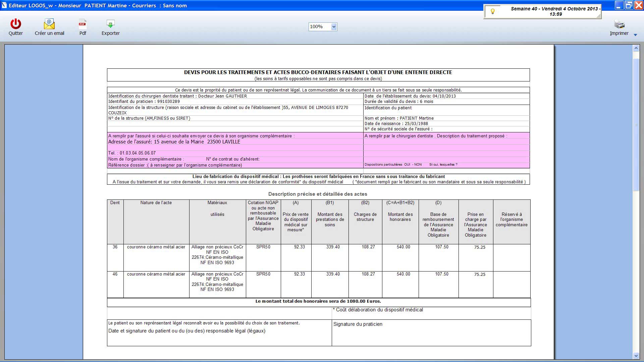Image resolution: width=644 pixels, height=362 pixels.
Task: Click the Imprimer printer icon
Action: click(x=619, y=24)
